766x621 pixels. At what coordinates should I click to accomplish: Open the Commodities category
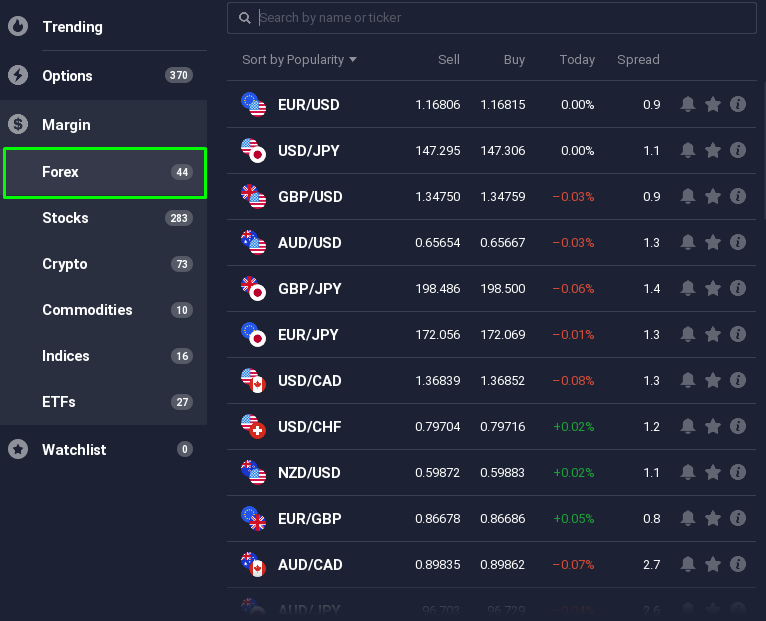click(87, 310)
